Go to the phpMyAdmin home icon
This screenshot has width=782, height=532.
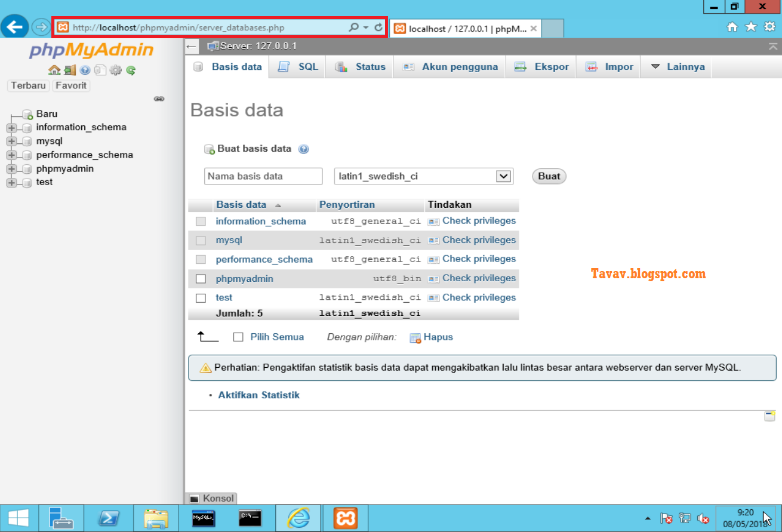coord(54,70)
